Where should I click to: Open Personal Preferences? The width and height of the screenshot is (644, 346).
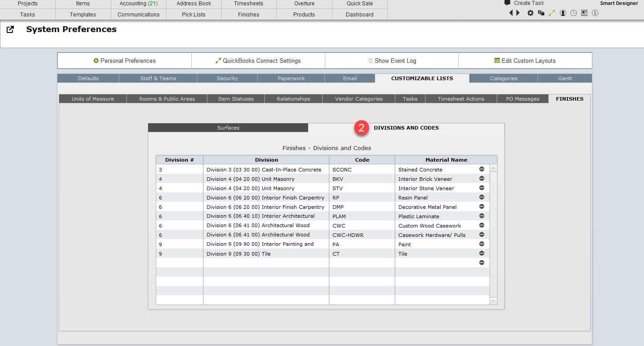coord(125,61)
